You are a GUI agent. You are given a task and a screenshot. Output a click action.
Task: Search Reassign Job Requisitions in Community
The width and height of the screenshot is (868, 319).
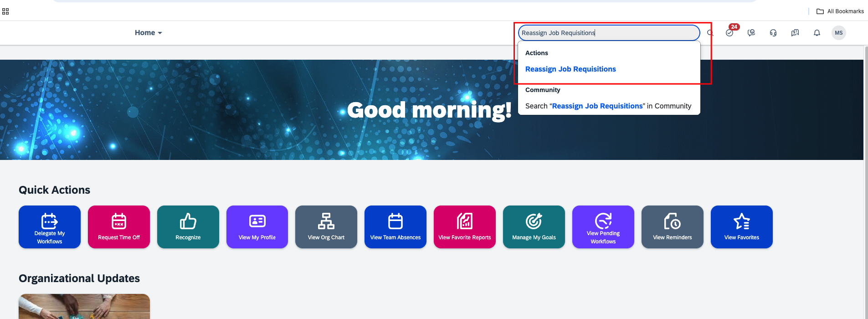(x=608, y=106)
